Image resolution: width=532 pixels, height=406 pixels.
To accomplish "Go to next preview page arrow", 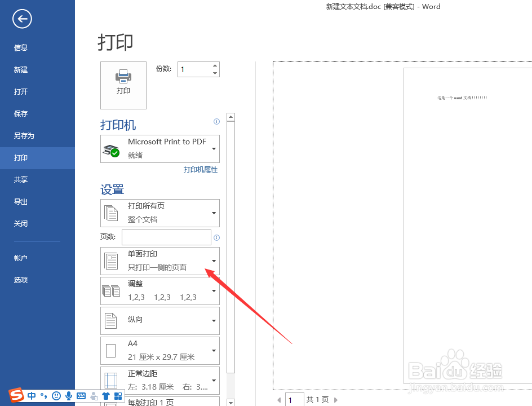I will point(335,400).
